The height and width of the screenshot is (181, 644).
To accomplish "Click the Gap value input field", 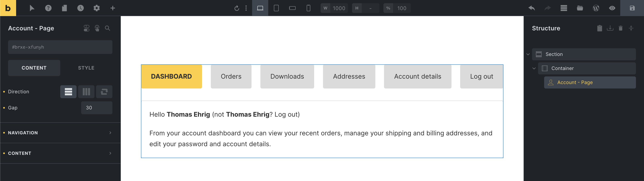I will (x=96, y=108).
